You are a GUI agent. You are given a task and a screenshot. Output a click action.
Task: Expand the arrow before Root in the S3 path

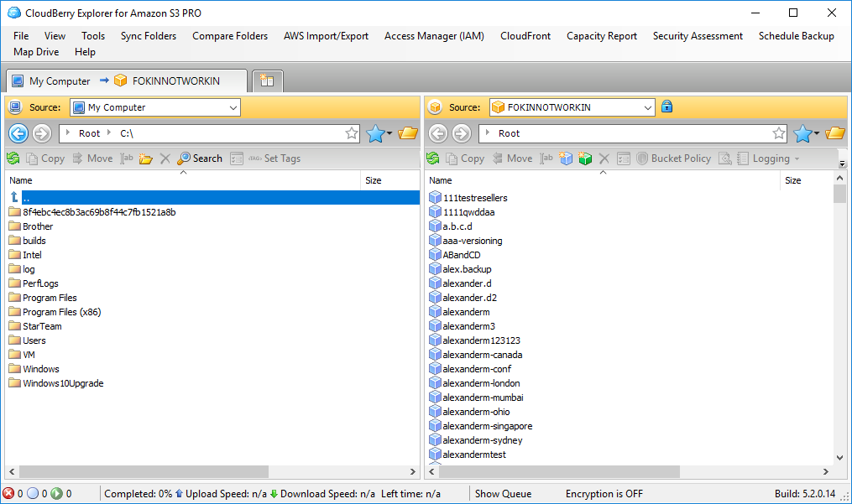[488, 132]
